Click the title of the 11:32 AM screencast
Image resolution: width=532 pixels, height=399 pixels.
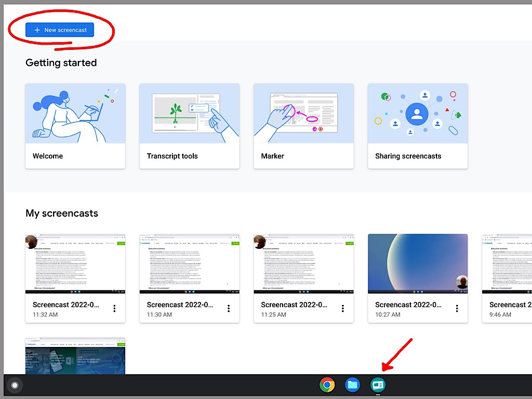pos(65,304)
